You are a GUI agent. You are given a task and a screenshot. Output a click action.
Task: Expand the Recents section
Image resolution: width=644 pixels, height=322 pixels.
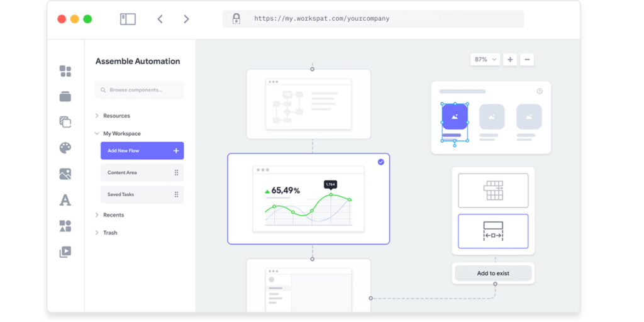(x=97, y=215)
